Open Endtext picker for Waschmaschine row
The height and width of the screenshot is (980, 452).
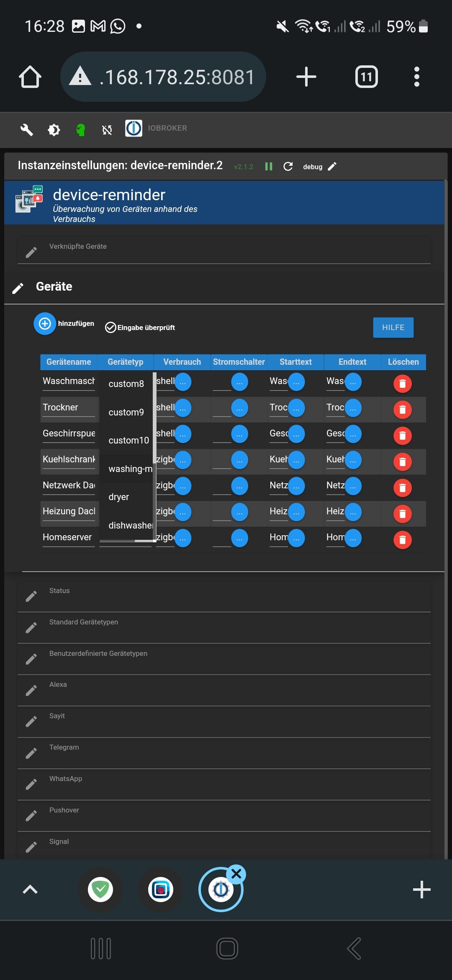pos(353,382)
